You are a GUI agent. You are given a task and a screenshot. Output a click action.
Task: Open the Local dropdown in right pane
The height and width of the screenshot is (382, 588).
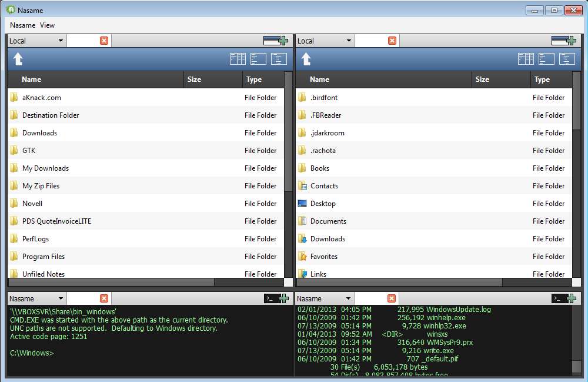[x=325, y=41]
